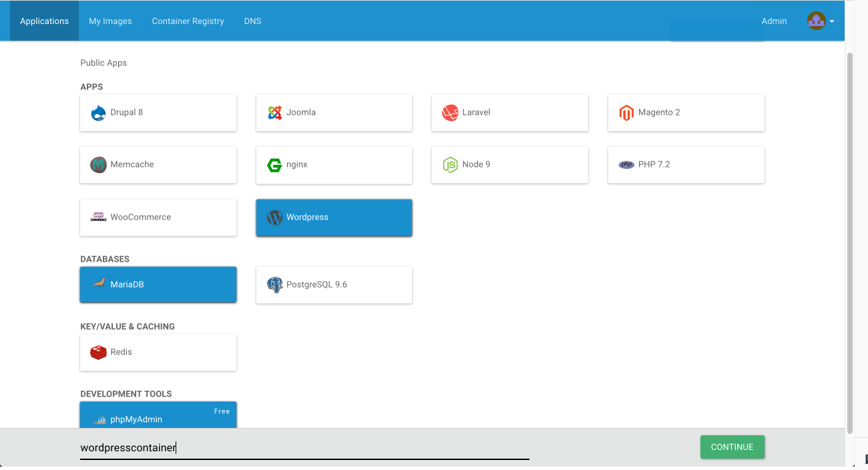Deselect the Wordpress app card
868x470 pixels.
334,218
